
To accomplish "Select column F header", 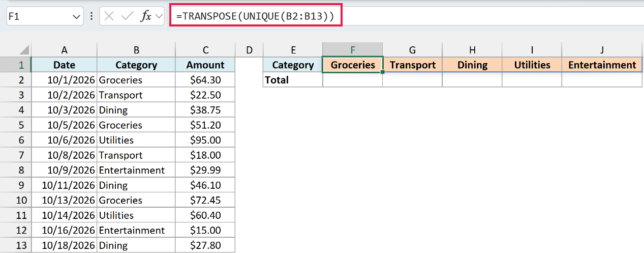I will (353, 50).
